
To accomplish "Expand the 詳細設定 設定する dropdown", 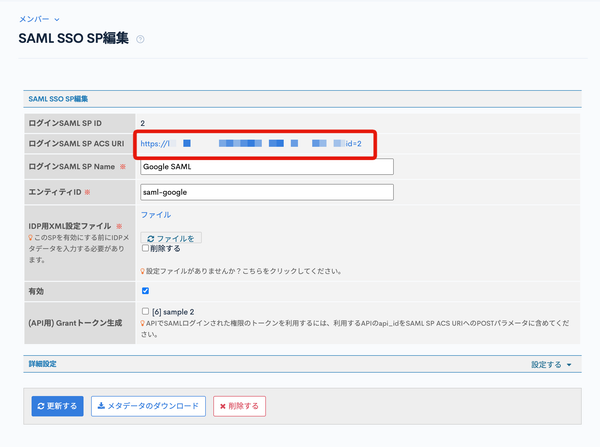I will [x=551, y=365].
